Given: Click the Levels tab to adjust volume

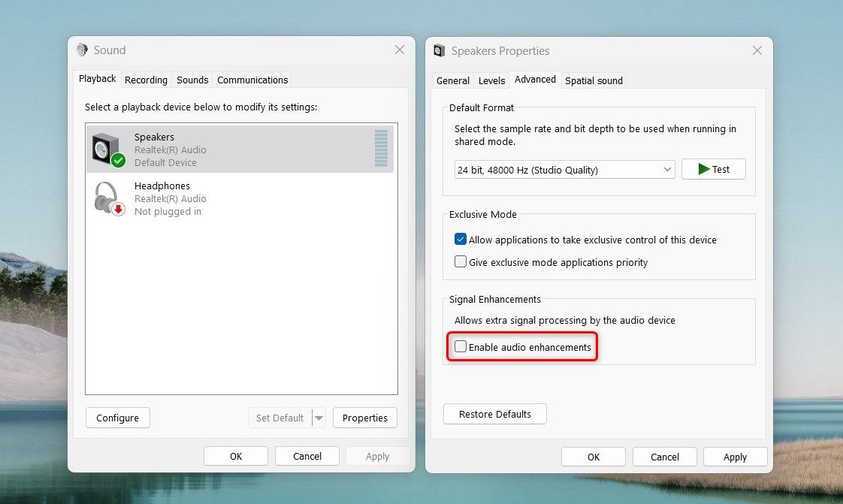Looking at the screenshot, I should (491, 80).
